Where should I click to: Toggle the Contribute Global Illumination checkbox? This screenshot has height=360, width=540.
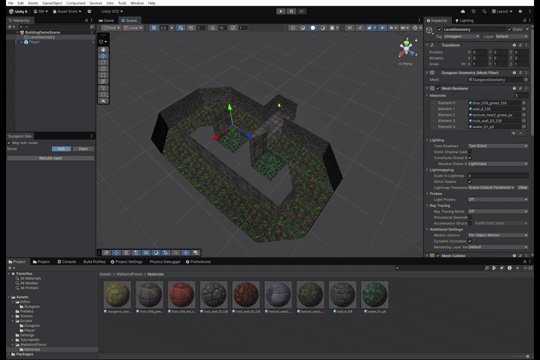point(470,158)
